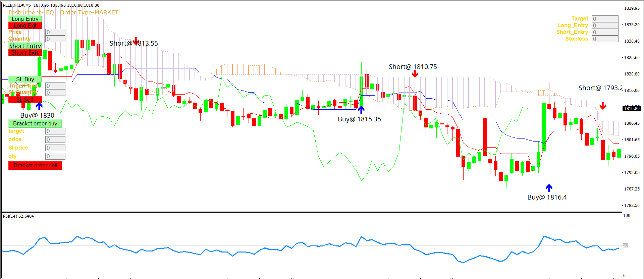The width and height of the screenshot is (644, 279).
Task: Click the Short@ 1810.75 label
Action: point(413,67)
